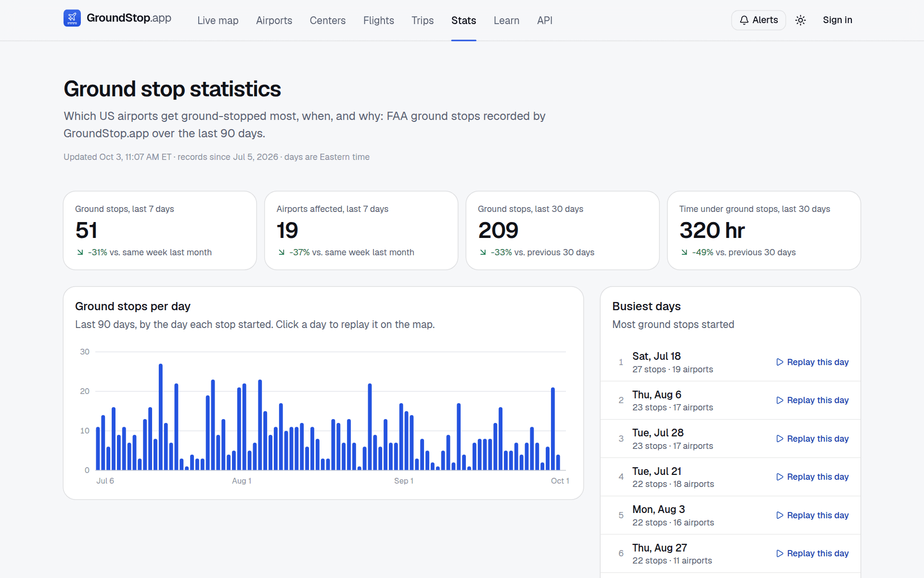Replay Thu, Aug 27 on the map

coord(812,553)
